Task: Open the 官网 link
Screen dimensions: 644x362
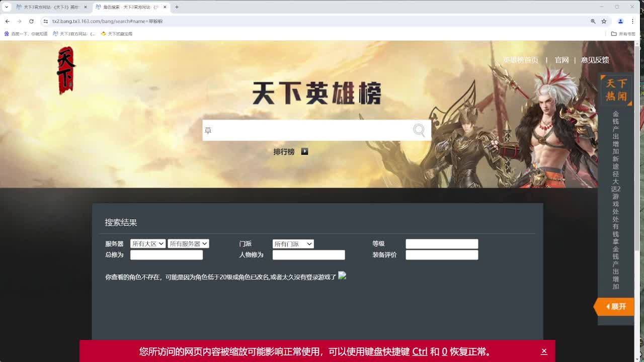Action: (561, 60)
